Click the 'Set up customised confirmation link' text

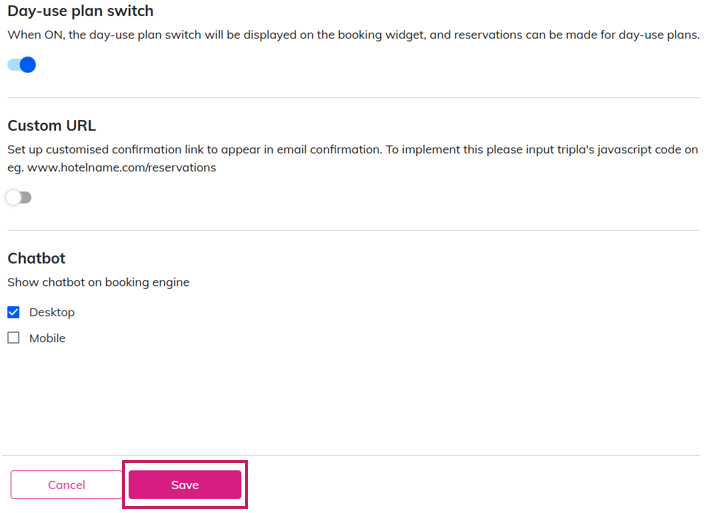point(120,149)
